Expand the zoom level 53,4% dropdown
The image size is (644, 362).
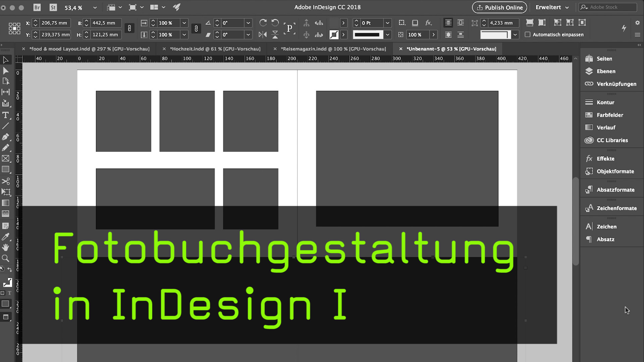click(94, 7)
